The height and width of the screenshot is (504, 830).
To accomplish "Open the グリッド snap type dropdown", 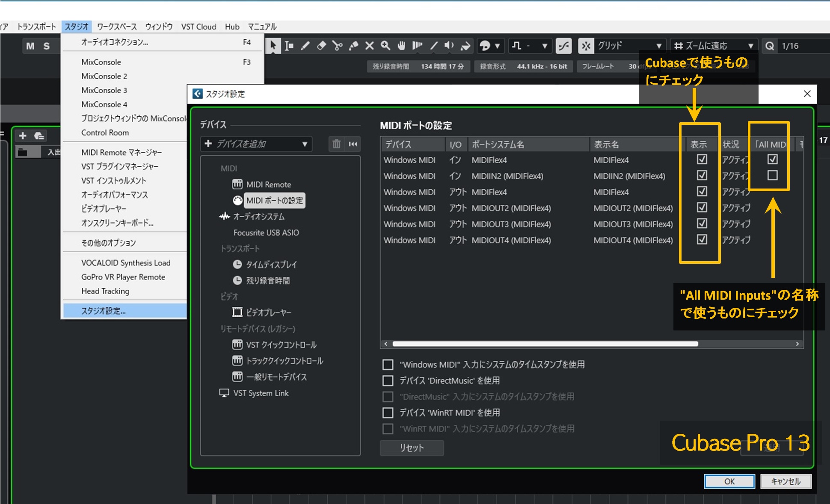I will (630, 46).
